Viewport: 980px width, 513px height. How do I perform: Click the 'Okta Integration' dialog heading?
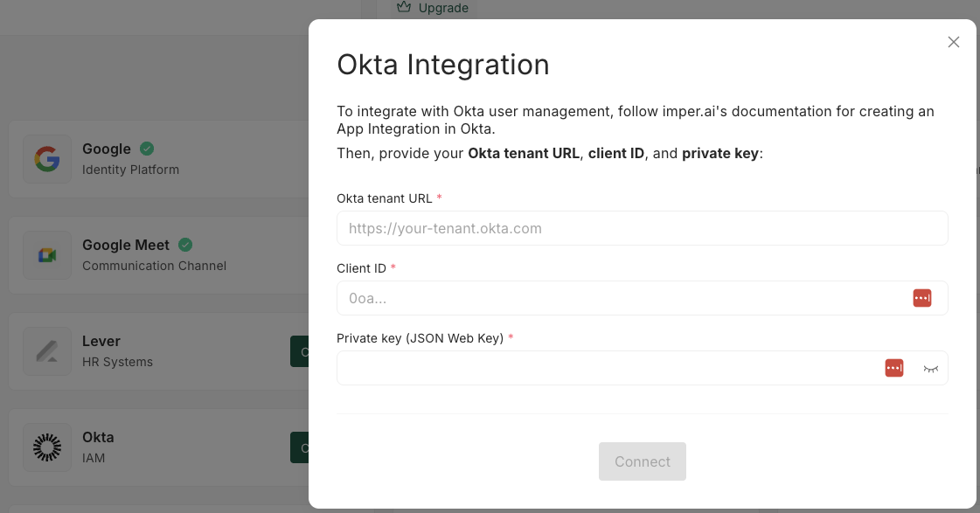click(442, 65)
